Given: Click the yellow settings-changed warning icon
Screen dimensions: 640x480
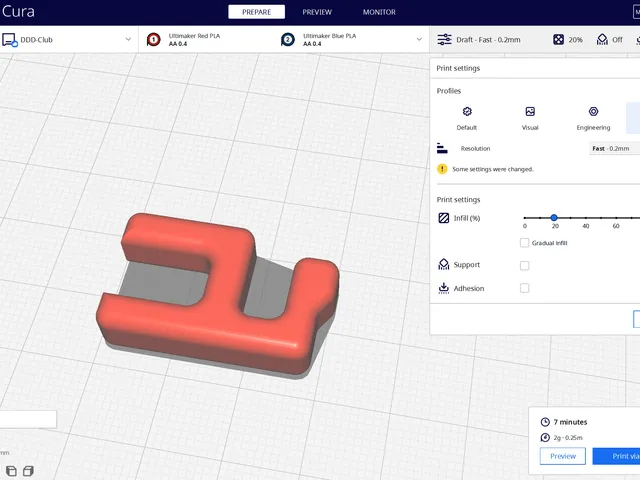Looking at the screenshot, I should pyautogui.click(x=442, y=169).
